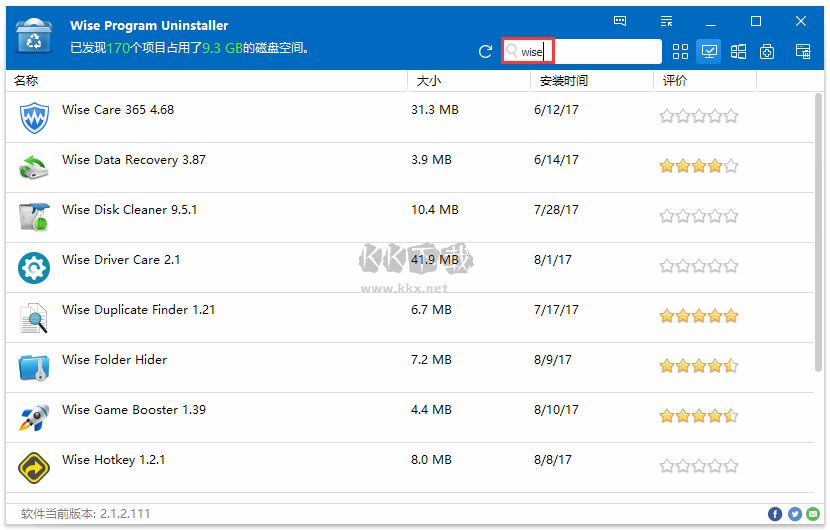Image resolution: width=830 pixels, height=530 pixels.
Task: Click version text 软件当前版本: 2.1.2.111
Action: [x=86, y=514]
